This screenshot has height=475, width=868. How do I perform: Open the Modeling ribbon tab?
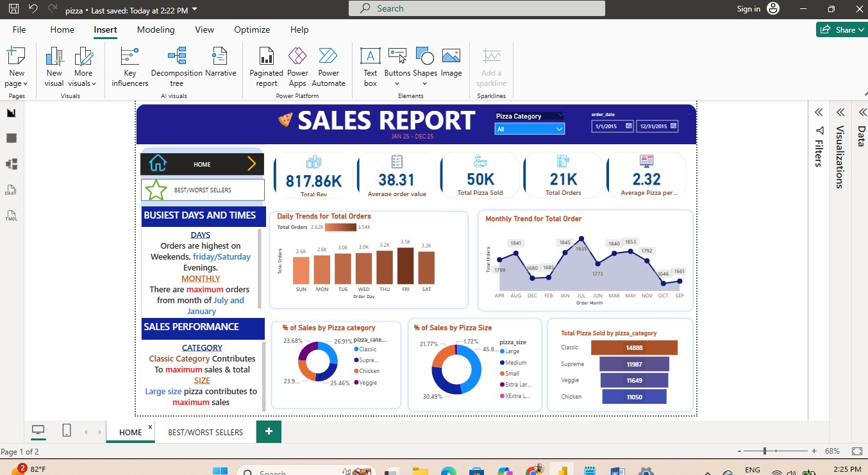(156, 29)
